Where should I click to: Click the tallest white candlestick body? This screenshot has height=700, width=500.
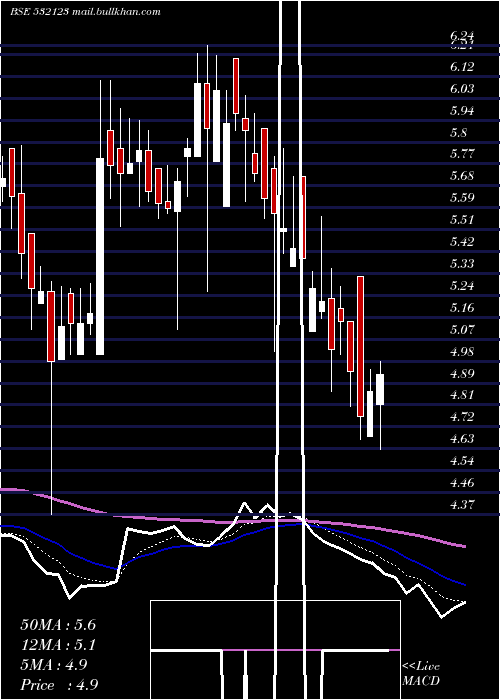tap(100, 256)
